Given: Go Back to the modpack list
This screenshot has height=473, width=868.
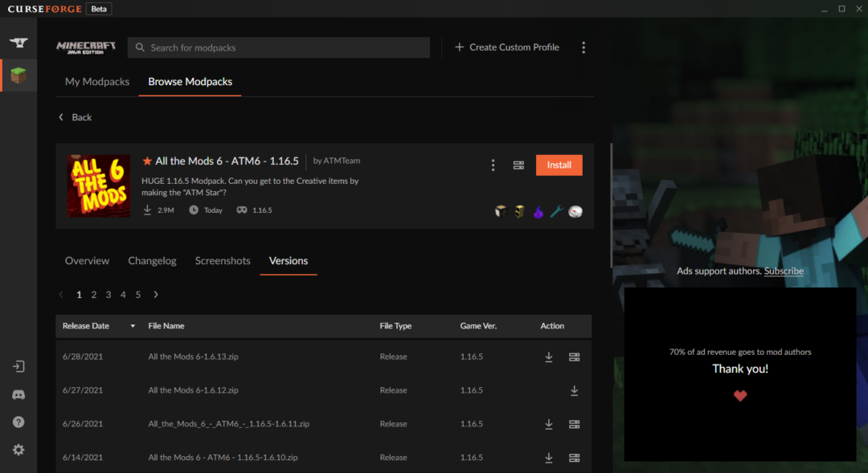Looking at the screenshot, I should [x=76, y=117].
